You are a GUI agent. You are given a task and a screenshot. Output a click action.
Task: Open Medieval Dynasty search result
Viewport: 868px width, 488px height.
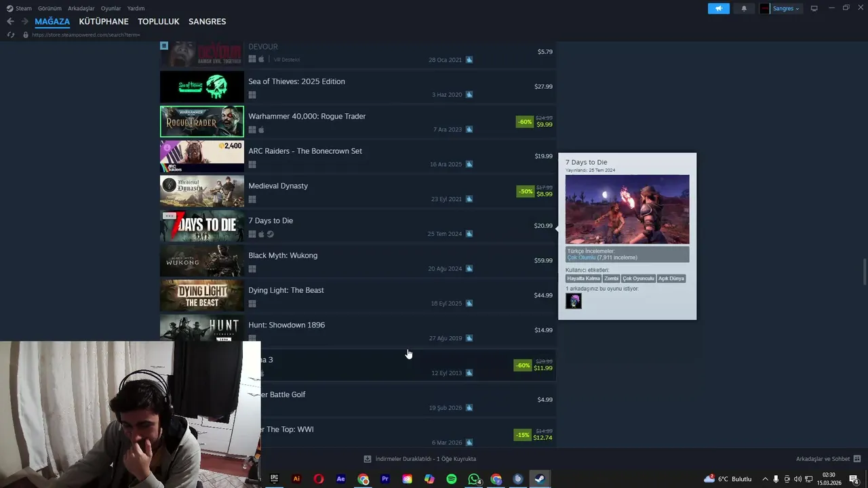point(357,191)
